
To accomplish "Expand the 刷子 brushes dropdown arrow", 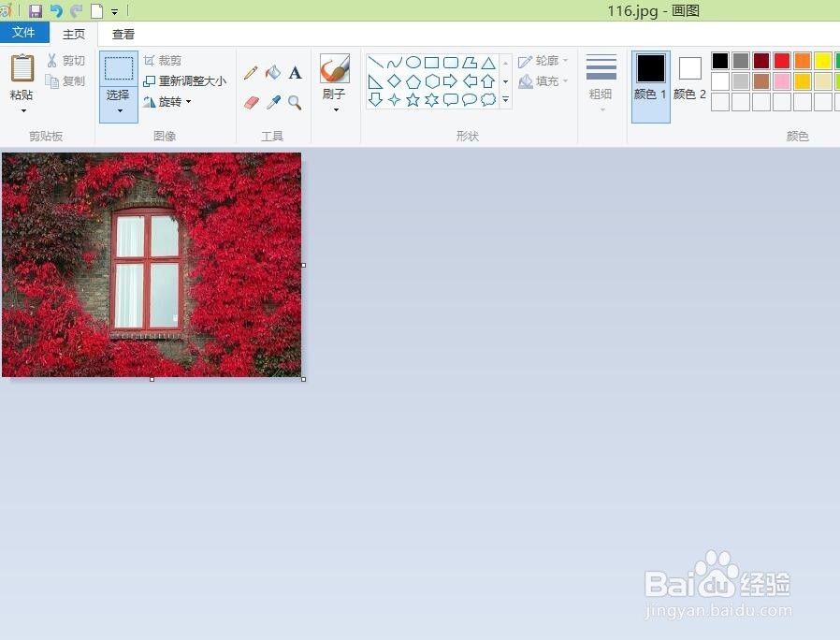I will pyautogui.click(x=336, y=109).
